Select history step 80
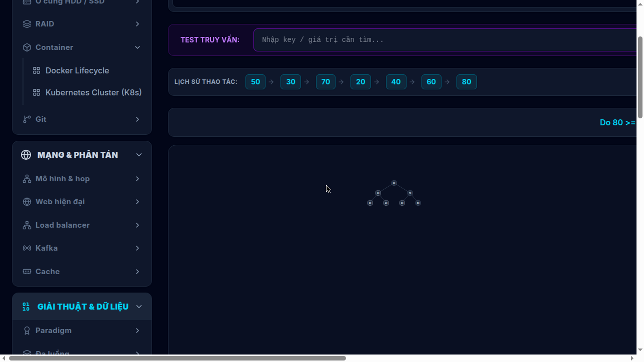 [466, 82]
